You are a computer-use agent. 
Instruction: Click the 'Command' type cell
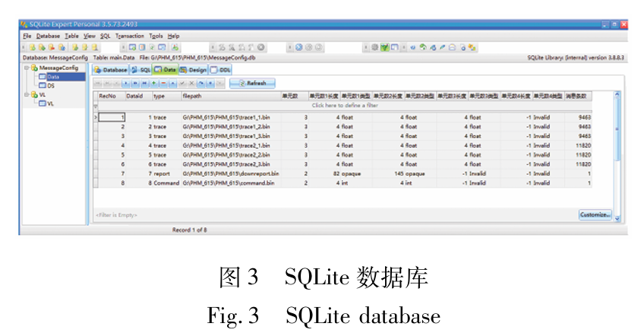tap(166, 183)
